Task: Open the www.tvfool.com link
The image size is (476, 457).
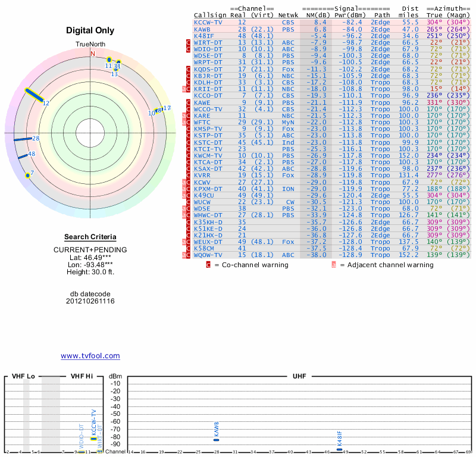Action: pyautogui.click(x=90, y=356)
